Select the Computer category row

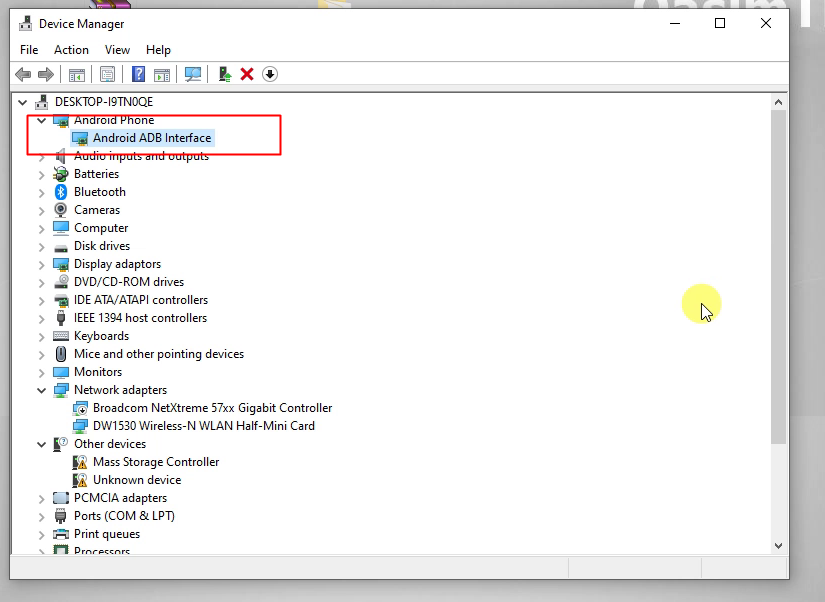[101, 228]
